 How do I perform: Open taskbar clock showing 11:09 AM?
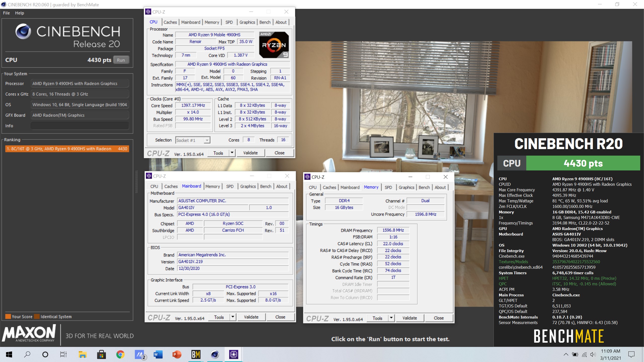pos(611,354)
